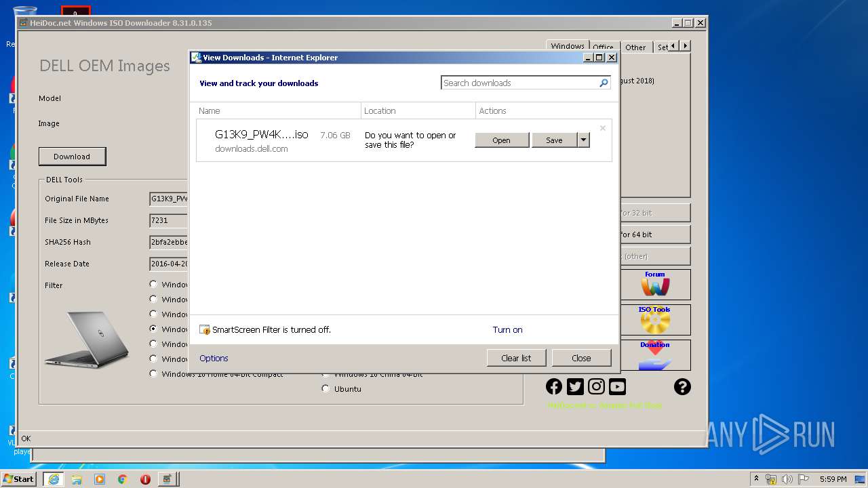The height and width of the screenshot is (488, 868).
Task: Turn on SmartScreen Filter
Action: tap(507, 330)
